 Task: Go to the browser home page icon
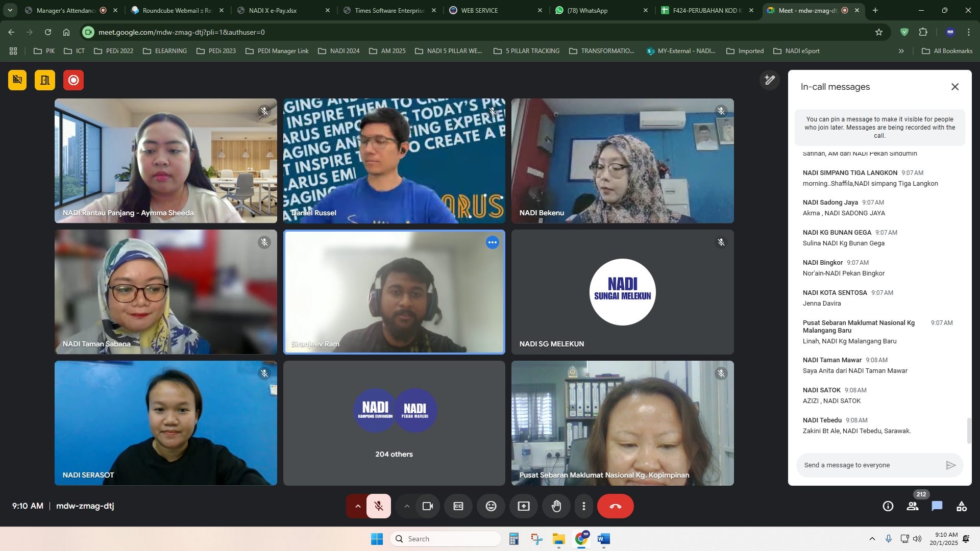click(66, 32)
